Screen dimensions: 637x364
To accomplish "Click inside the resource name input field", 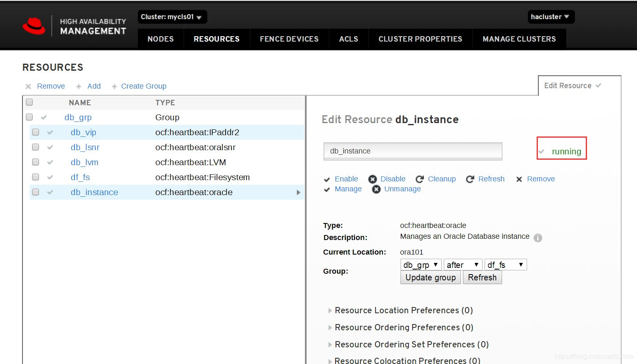I will [413, 151].
